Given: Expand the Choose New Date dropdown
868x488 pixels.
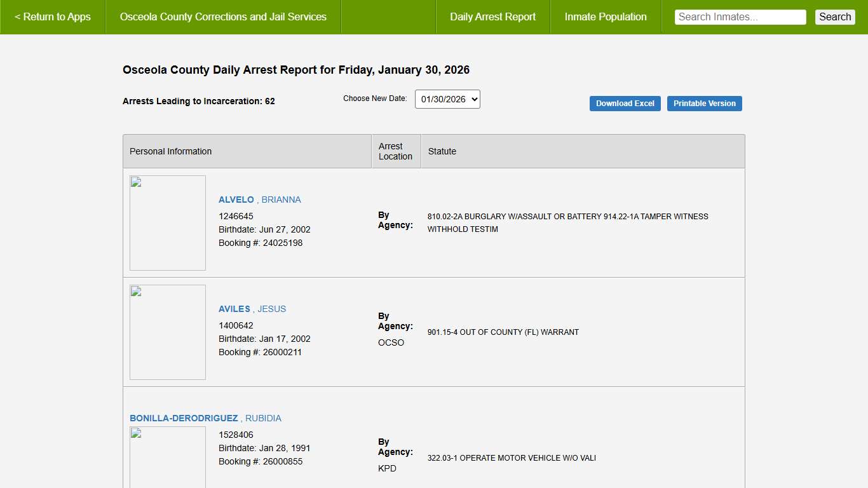Looking at the screenshot, I should [447, 99].
